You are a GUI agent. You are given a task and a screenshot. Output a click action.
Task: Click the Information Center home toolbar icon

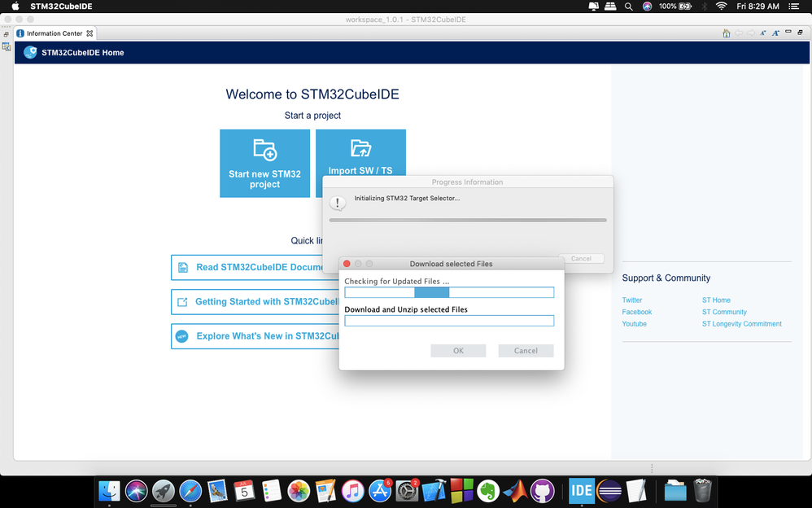pyautogui.click(x=726, y=33)
